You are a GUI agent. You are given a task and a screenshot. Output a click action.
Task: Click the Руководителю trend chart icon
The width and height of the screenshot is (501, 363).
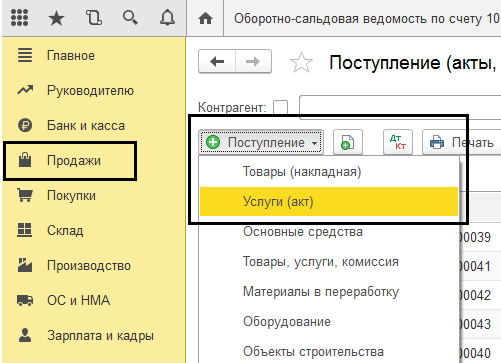pyautogui.click(x=25, y=90)
